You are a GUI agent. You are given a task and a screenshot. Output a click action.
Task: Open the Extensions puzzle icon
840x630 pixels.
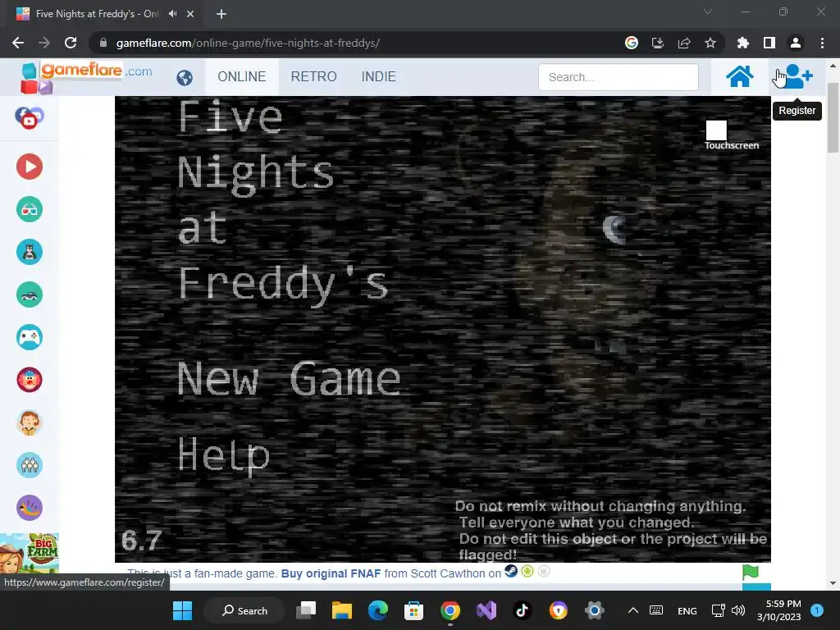(x=742, y=43)
